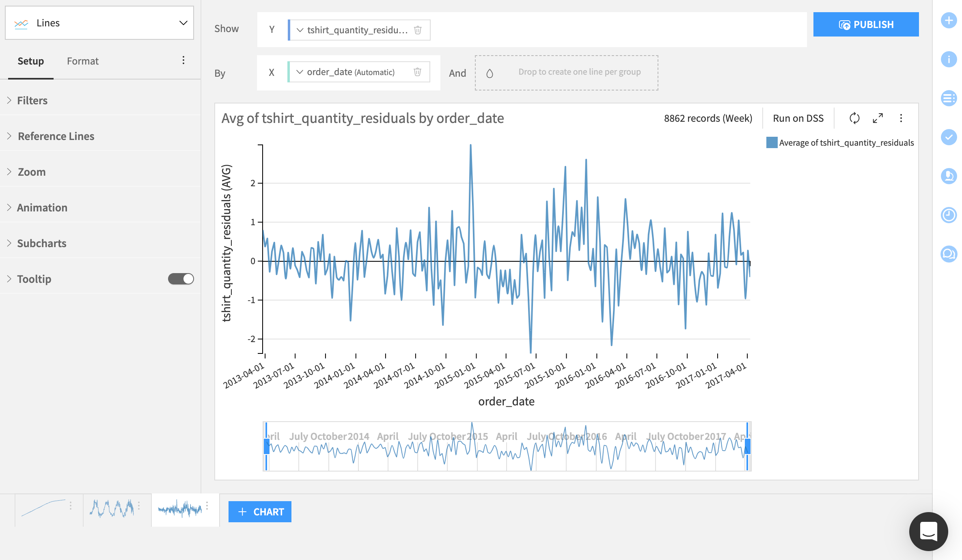Create a new item with the plus icon
The width and height of the screenshot is (962, 560).
[x=949, y=20]
